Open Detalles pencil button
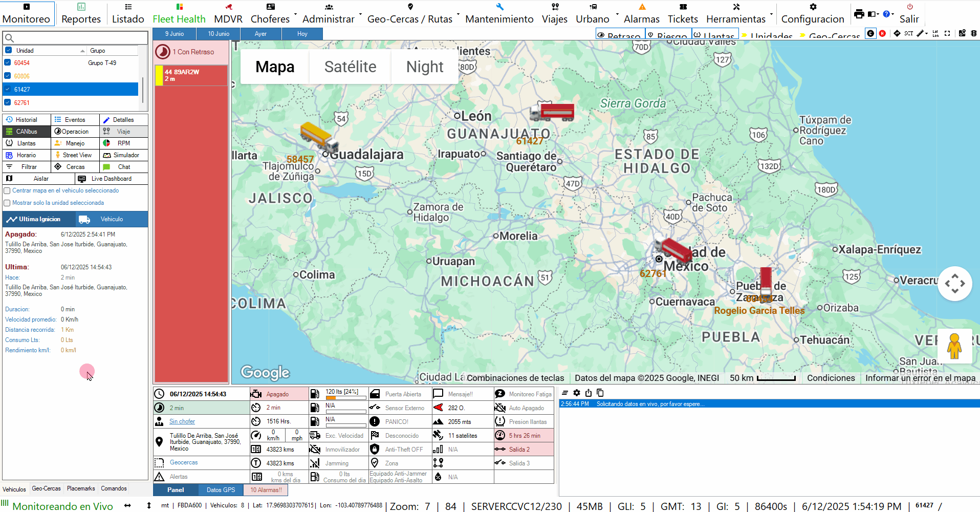The image size is (980, 512). pyautogui.click(x=124, y=120)
